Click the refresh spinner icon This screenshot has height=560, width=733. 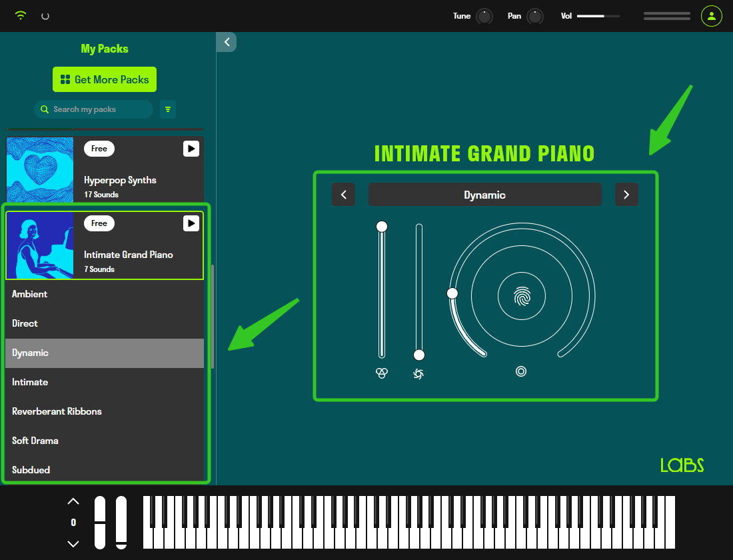click(x=45, y=17)
